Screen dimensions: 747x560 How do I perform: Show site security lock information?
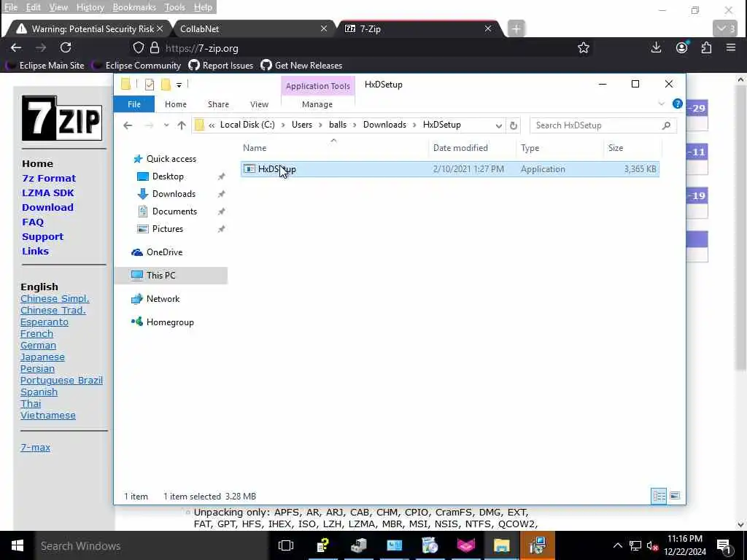pyautogui.click(x=155, y=48)
